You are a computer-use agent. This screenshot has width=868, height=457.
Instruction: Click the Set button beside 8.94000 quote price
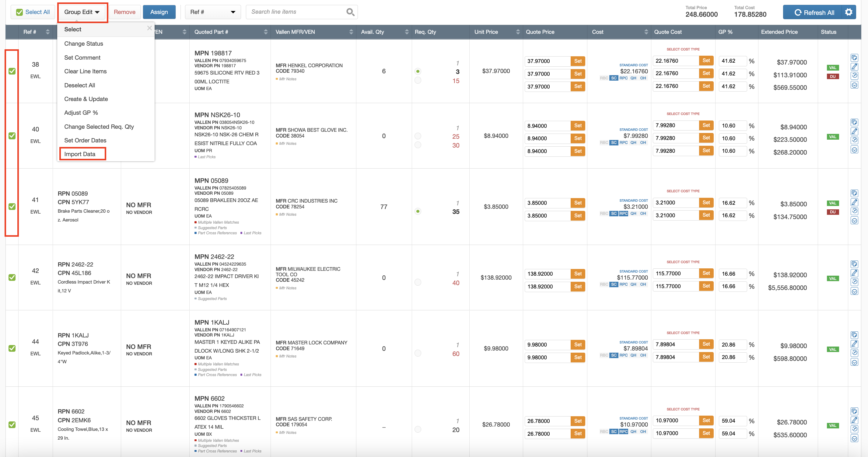[578, 126]
